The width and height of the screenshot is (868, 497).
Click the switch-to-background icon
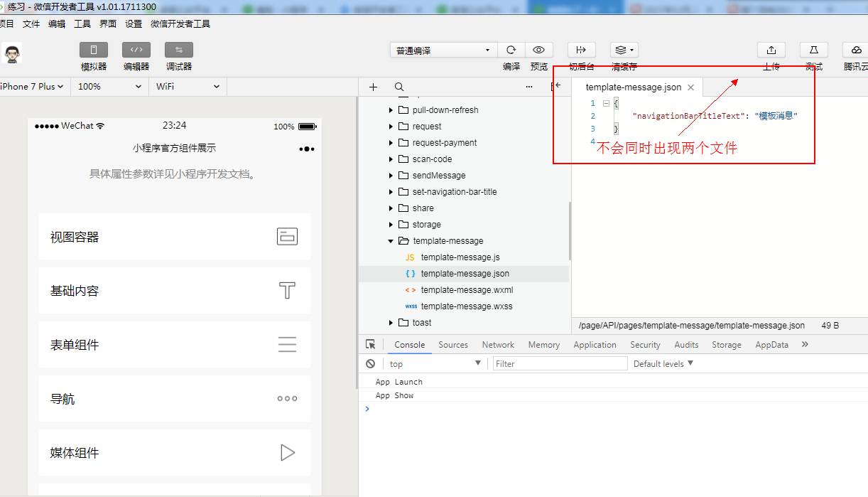tap(581, 50)
